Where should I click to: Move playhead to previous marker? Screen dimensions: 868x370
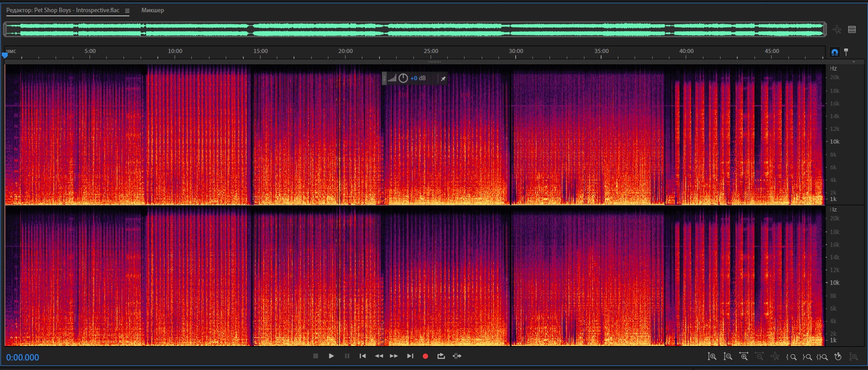(362, 356)
